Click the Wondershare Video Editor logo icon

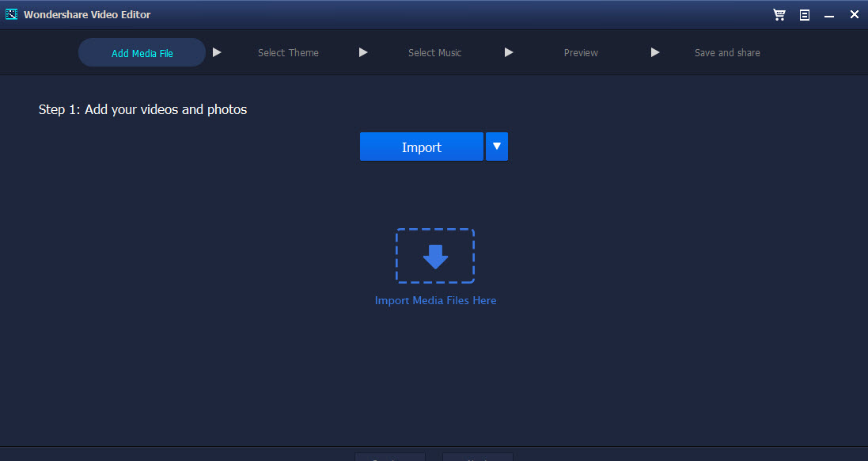pyautogui.click(x=12, y=14)
